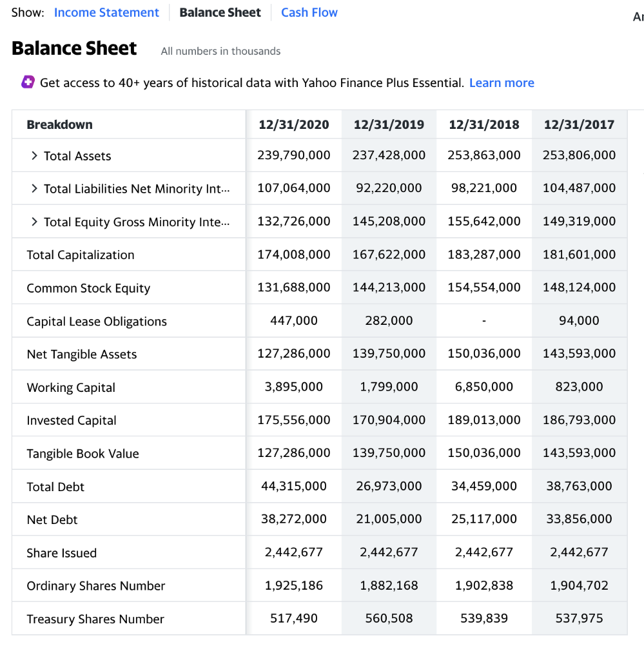The width and height of the screenshot is (644, 660).
Task: Open the Income Statement tab
Action: tap(106, 13)
